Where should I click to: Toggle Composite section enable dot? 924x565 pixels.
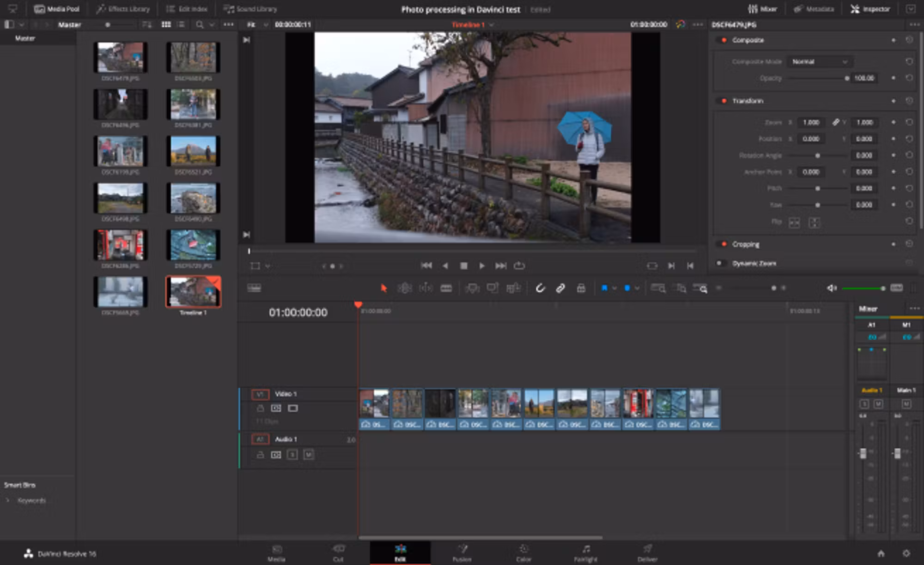pos(724,40)
